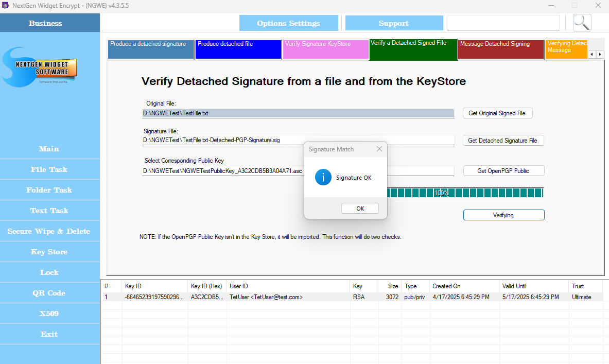Image resolution: width=609 pixels, height=364 pixels.
Task: Switch to the Produce a detached signature tab
Action: [x=151, y=49]
